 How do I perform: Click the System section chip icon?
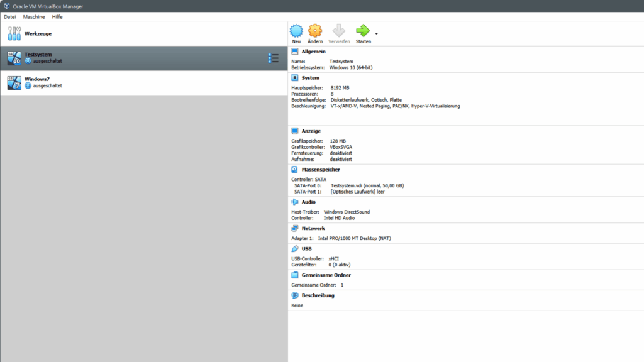[295, 77]
